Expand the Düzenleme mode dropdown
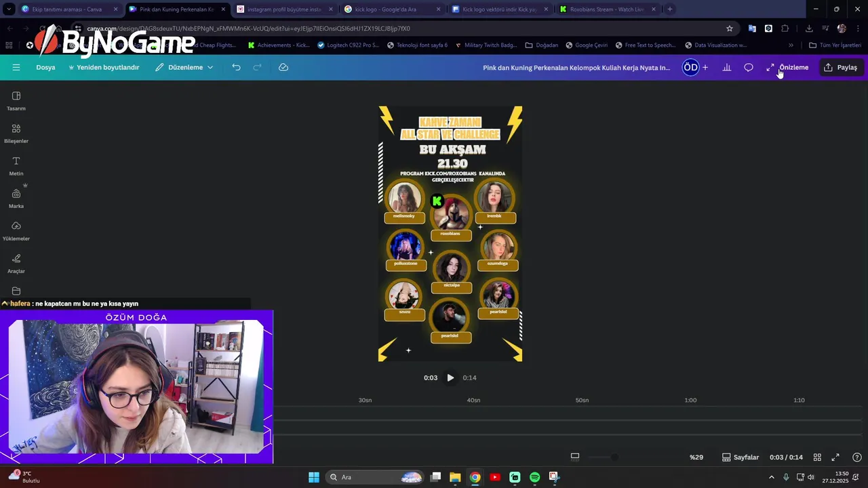Screen dimensions: 868x488 coord(184,67)
